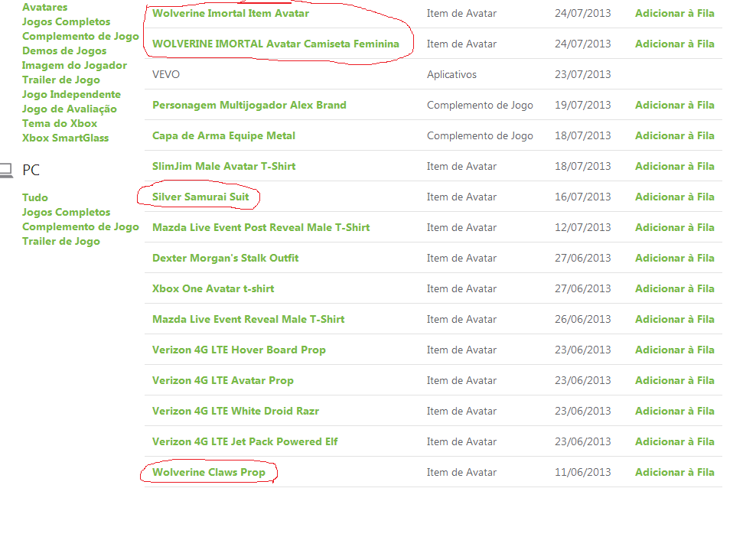
Task: Click the PC laptop icon
Action: pos(6,170)
